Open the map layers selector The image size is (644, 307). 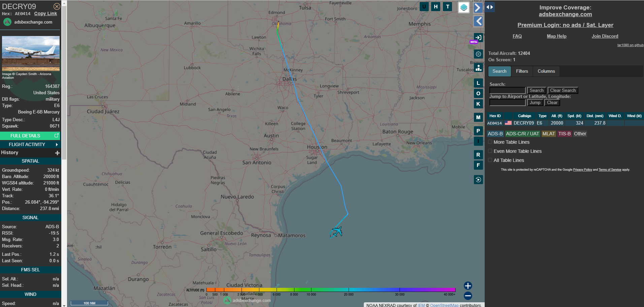pyautogui.click(x=464, y=7)
